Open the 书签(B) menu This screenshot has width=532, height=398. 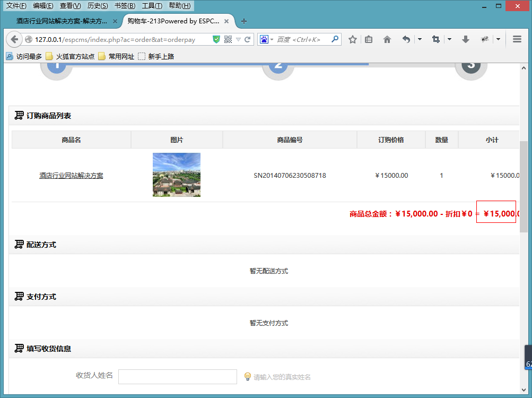tap(125, 6)
